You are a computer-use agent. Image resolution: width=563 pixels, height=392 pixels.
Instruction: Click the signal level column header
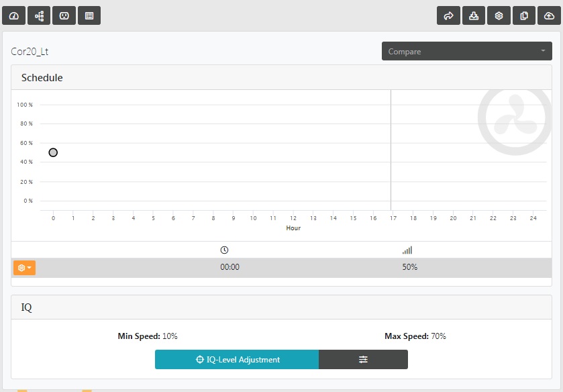pyautogui.click(x=407, y=250)
